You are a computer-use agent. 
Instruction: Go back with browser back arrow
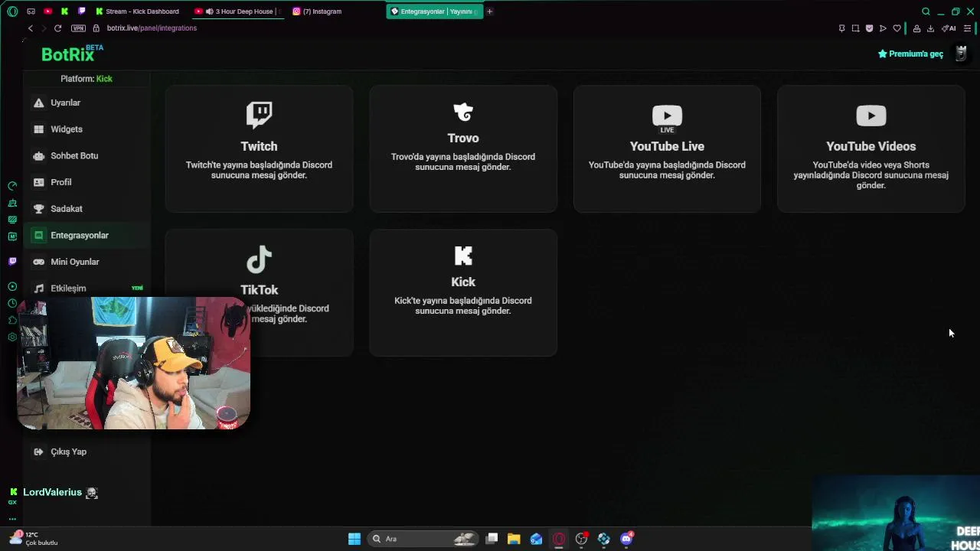[31, 28]
